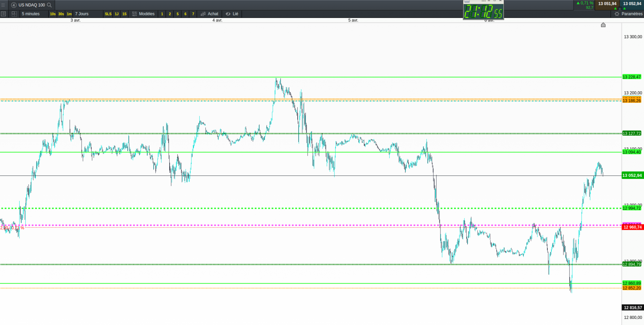Load template number 7

point(193,14)
